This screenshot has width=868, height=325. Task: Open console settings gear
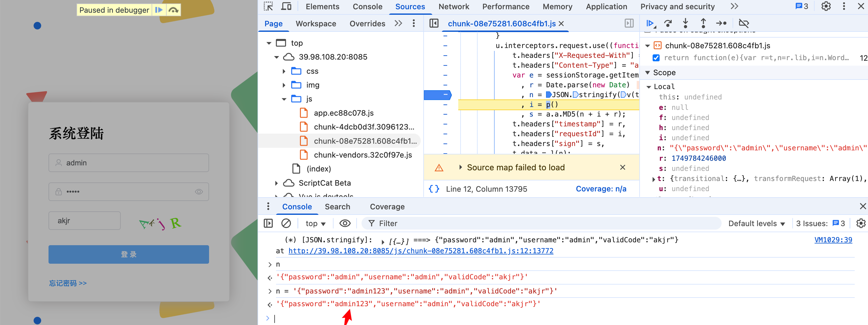860,224
